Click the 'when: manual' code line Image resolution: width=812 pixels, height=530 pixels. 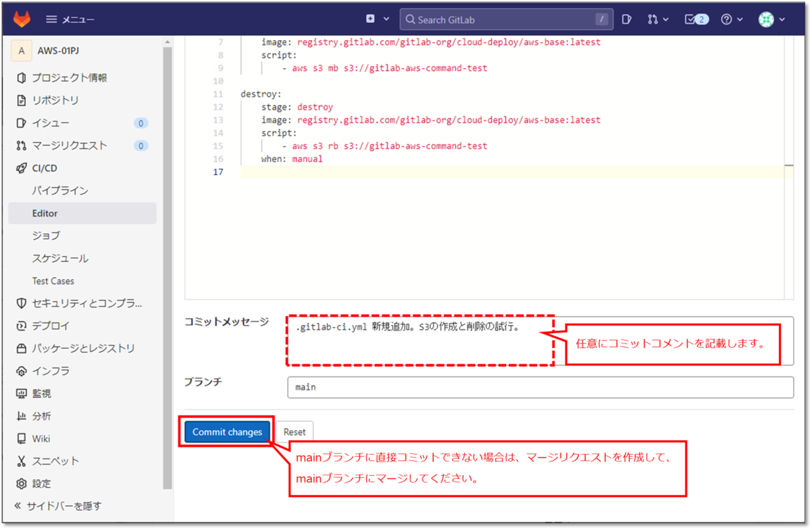292,159
